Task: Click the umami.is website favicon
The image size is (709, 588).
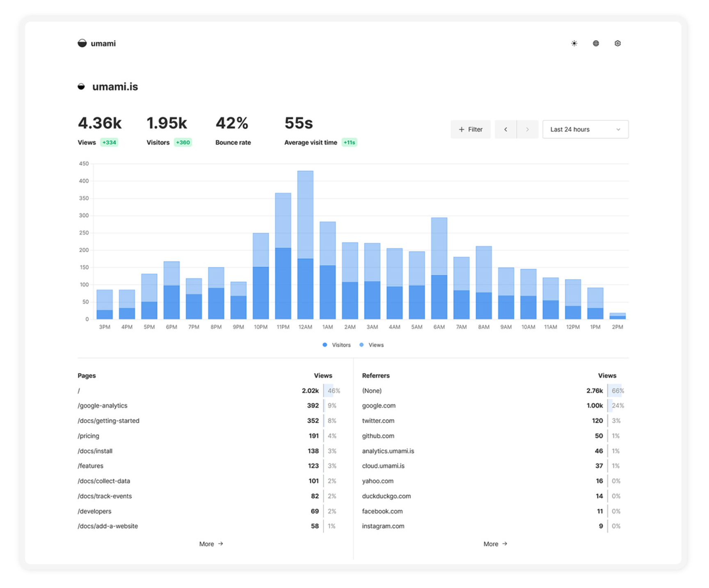Action: pyautogui.click(x=81, y=87)
